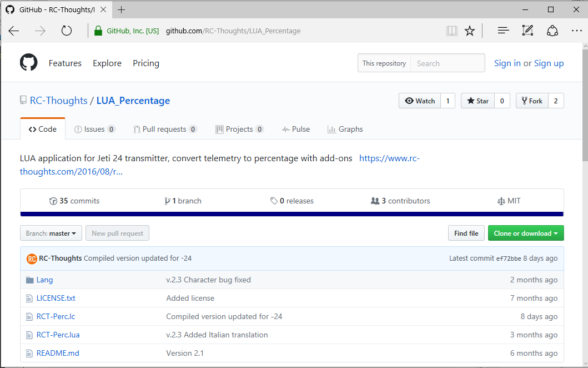Switch to the Pull requests tab
588x368 pixels.
pyautogui.click(x=165, y=129)
